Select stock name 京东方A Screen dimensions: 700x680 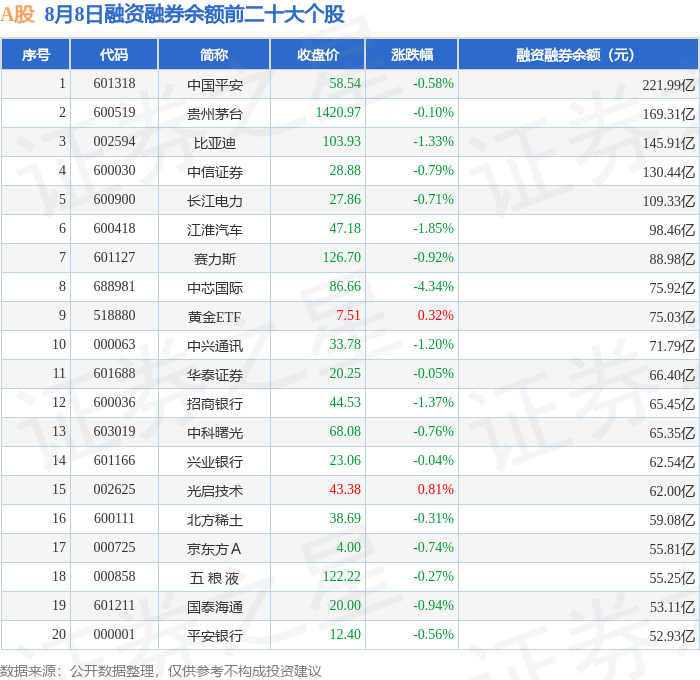[x=215, y=549]
